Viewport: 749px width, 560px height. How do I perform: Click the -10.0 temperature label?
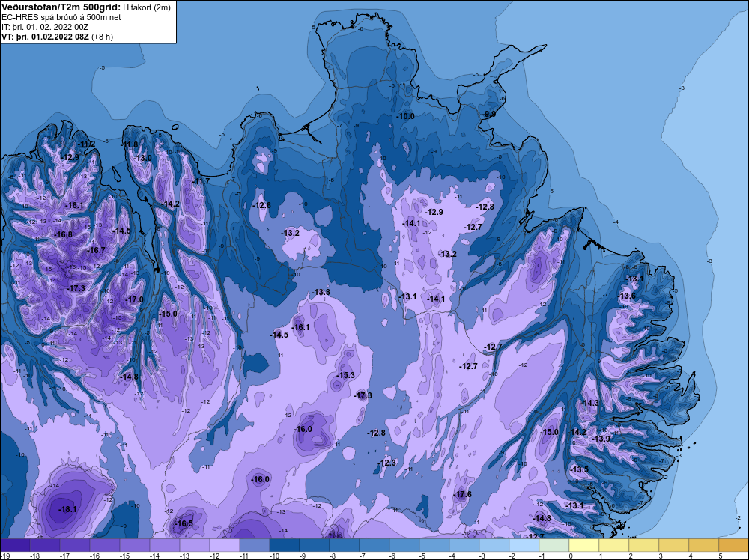405,116
